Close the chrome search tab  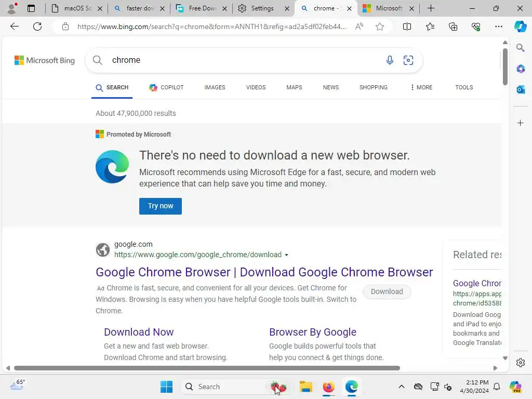349,8
